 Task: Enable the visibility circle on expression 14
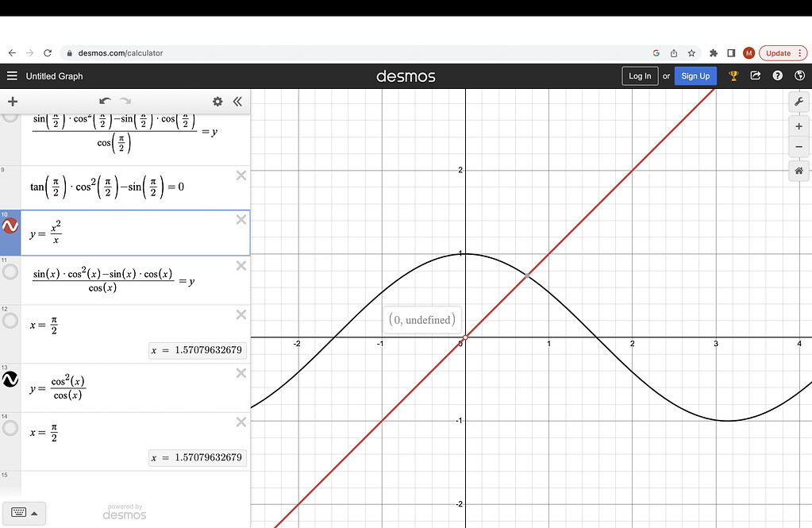[x=10, y=428]
